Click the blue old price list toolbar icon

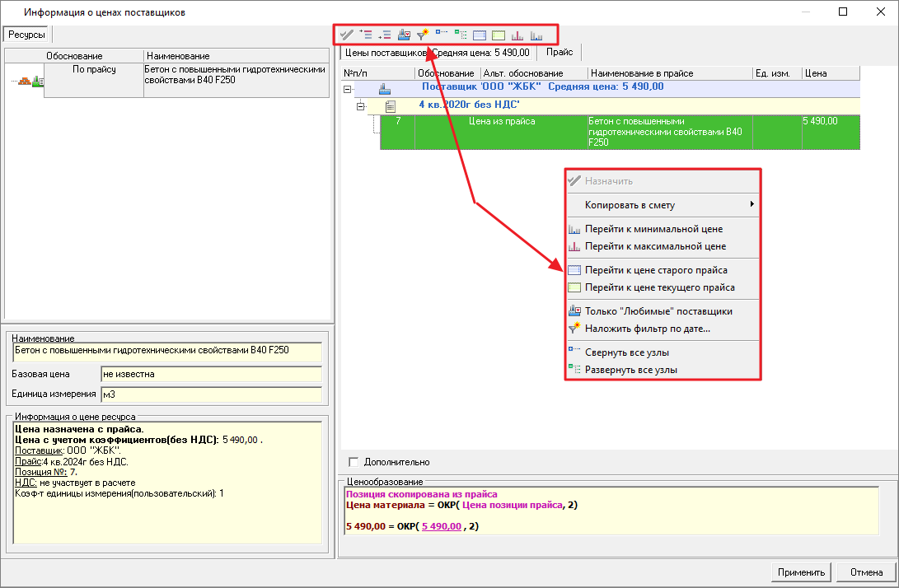[x=480, y=35]
